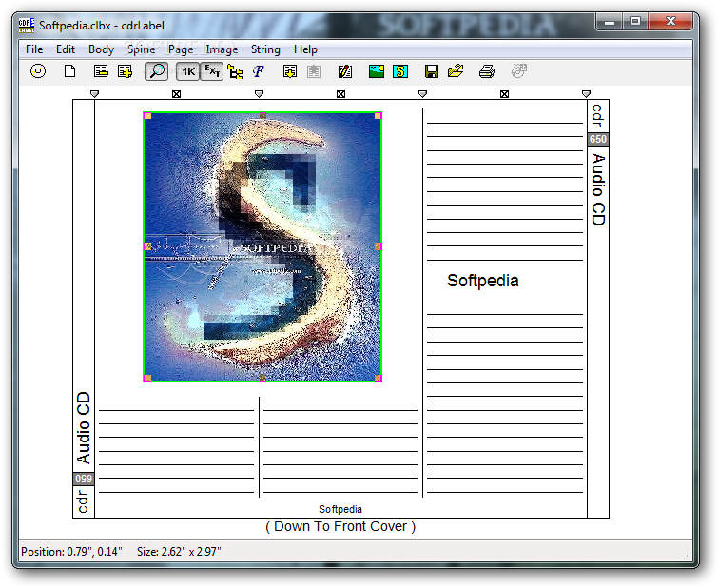Viewport: 719px width, 588px height.
Task: Close the cdrLabel window
Action: [670, 22]
